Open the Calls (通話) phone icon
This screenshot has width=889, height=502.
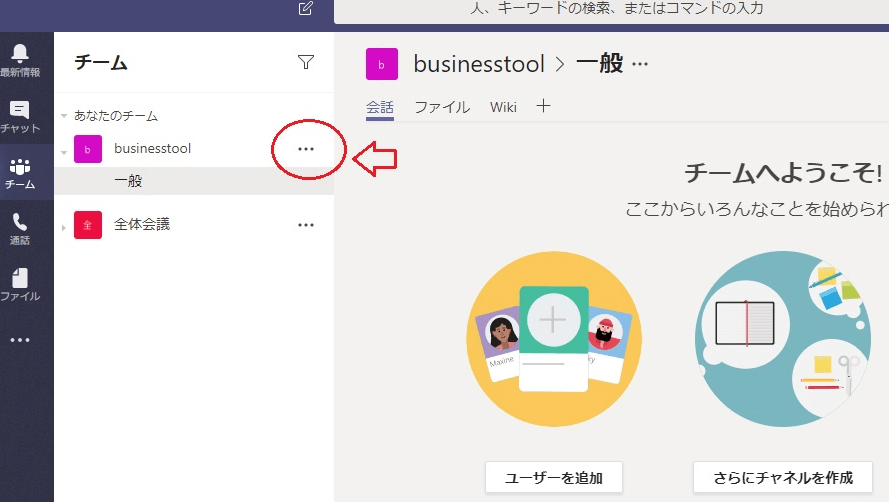[20, 228]
